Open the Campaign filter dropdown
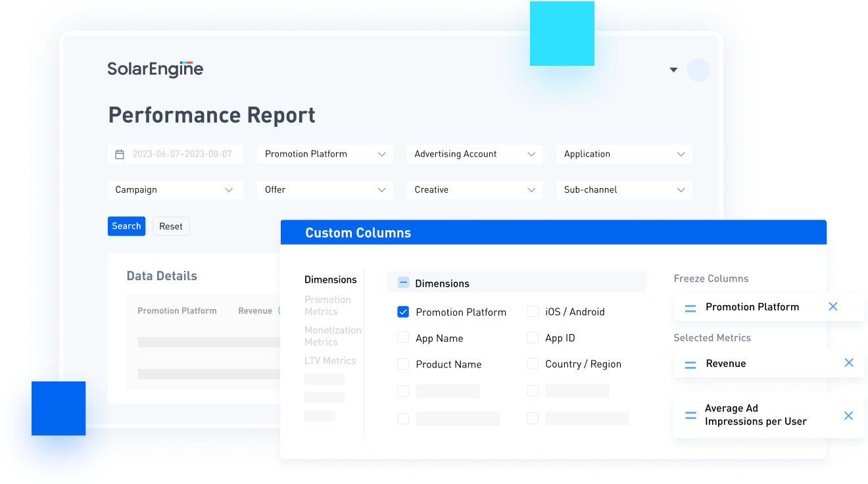The height and width of the screenshot is (484, 868). pyautogui.click(x=176, y=190)
